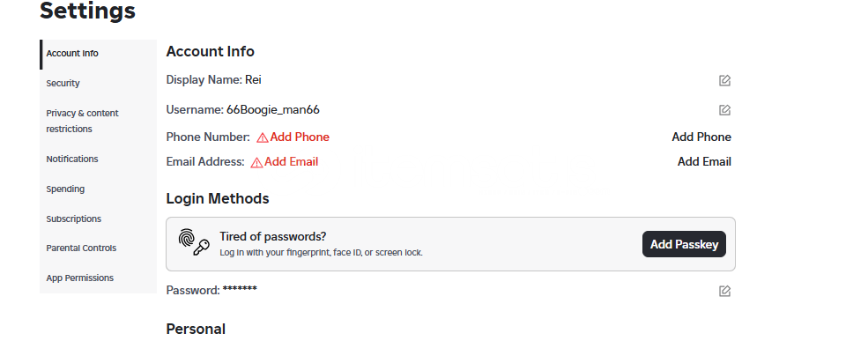Viewport: 868px width, 341px height.
Task: Click the Add Passkey button
Action: [x=684, y=244]
